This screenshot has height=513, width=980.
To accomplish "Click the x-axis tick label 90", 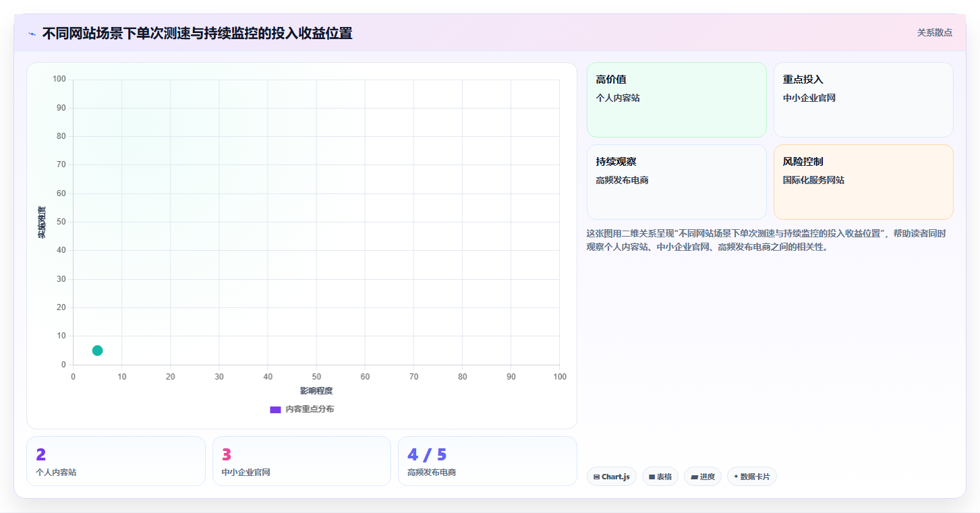I will point(511,376).
